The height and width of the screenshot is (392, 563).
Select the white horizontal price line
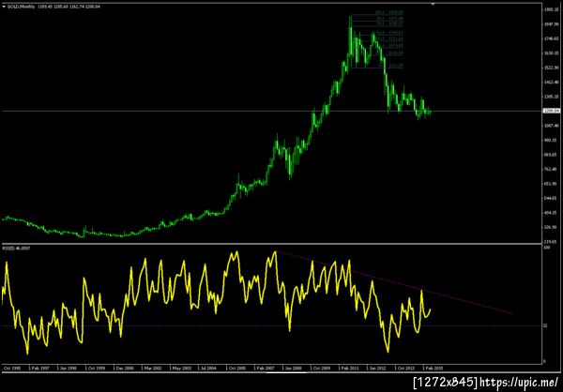(271, 111)
